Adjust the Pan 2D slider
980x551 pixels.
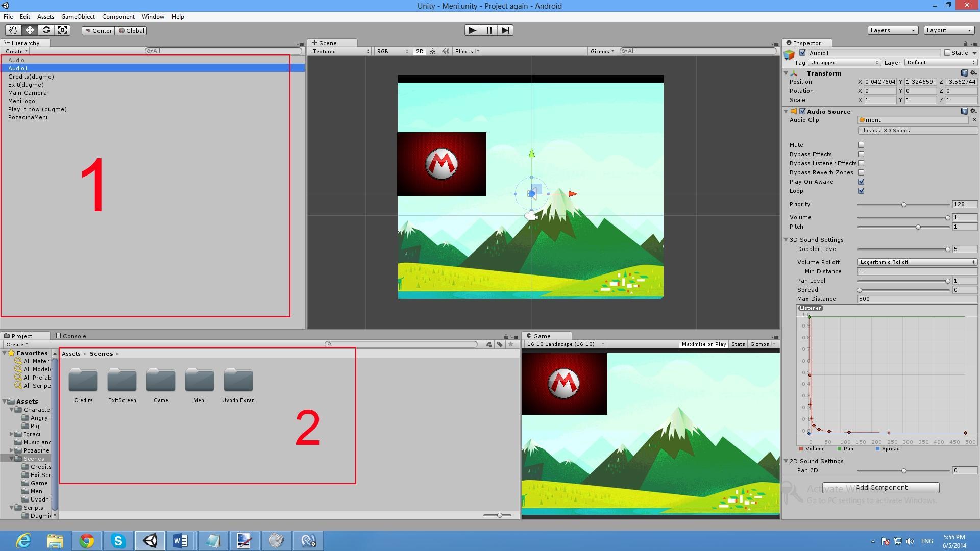(903, 471)
